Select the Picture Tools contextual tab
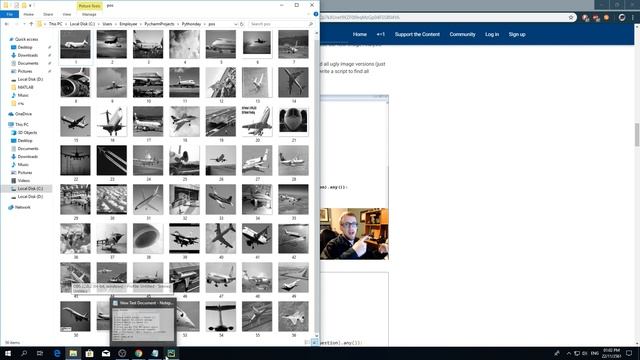 pyautogui.click(x=89, y=6)
